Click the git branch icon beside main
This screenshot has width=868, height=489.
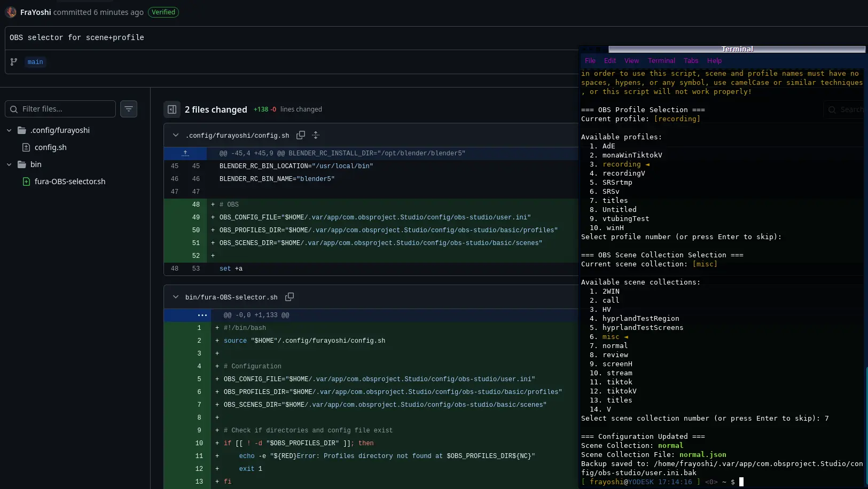coord(14,62)
